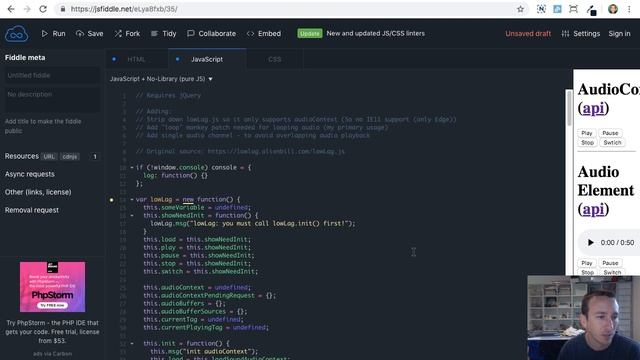Image resolution: width=640 pixels, height=360 pixels.
Task: Click the Unsaved draft label
Action: point(528,33)
